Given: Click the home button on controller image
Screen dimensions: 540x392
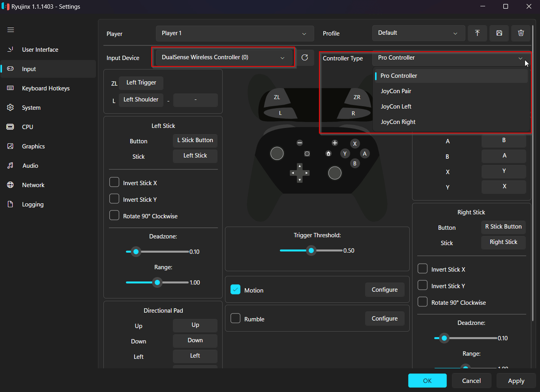Looking at the screenshot, I should [328, 154].
